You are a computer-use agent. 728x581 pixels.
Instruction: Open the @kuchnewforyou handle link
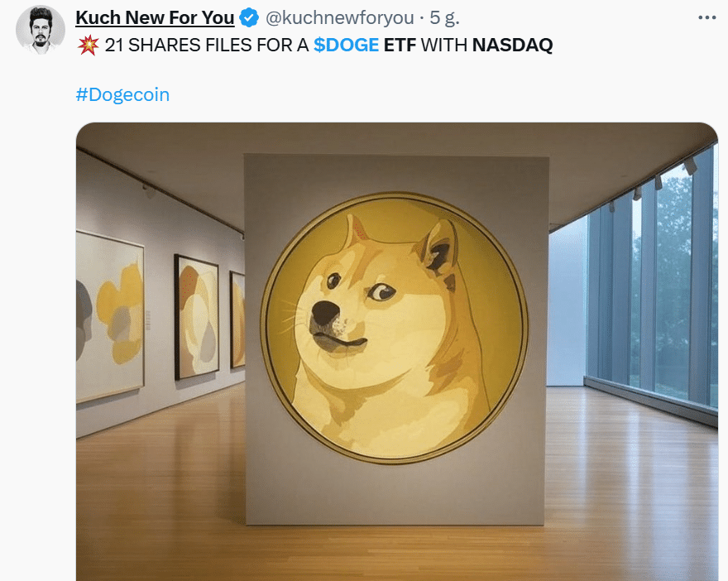(x=339, y=17)
